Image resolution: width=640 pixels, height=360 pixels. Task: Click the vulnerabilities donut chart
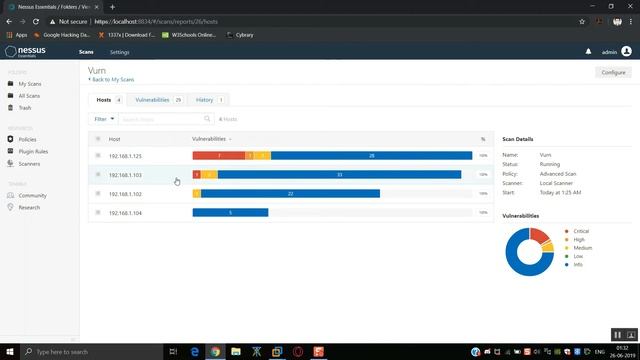[x=529, y=251]
